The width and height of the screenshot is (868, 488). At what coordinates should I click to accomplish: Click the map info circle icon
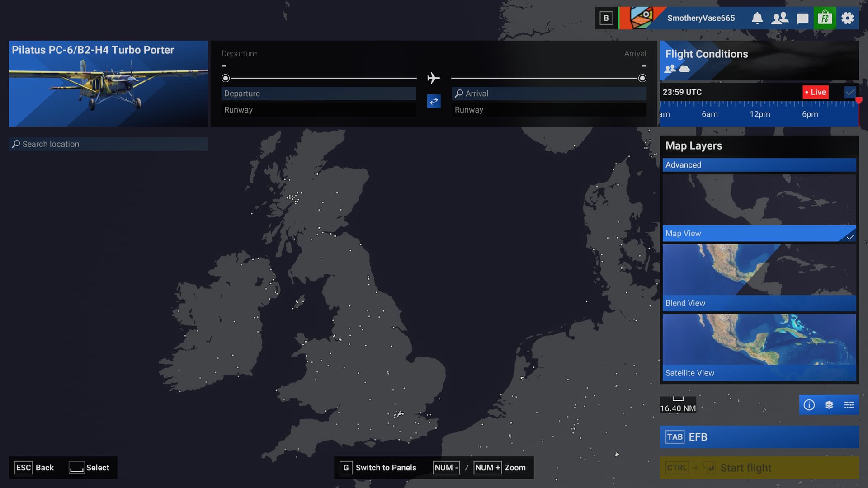(809, 405)
